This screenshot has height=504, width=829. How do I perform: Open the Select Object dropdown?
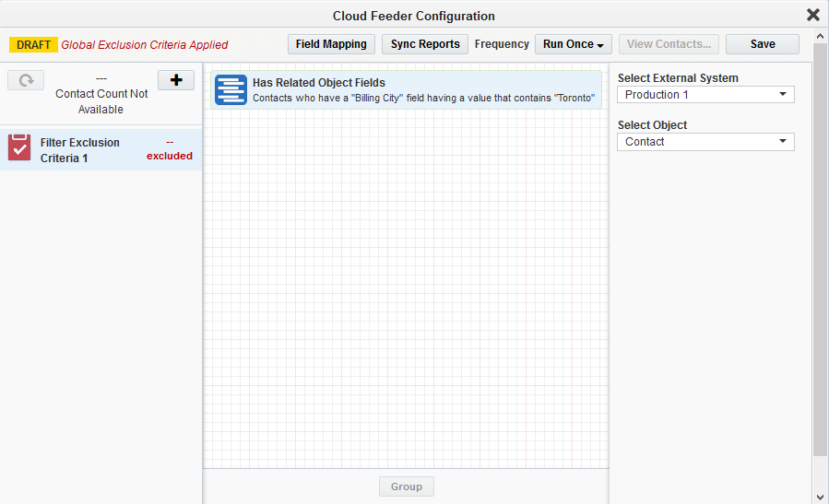[705, 142]
